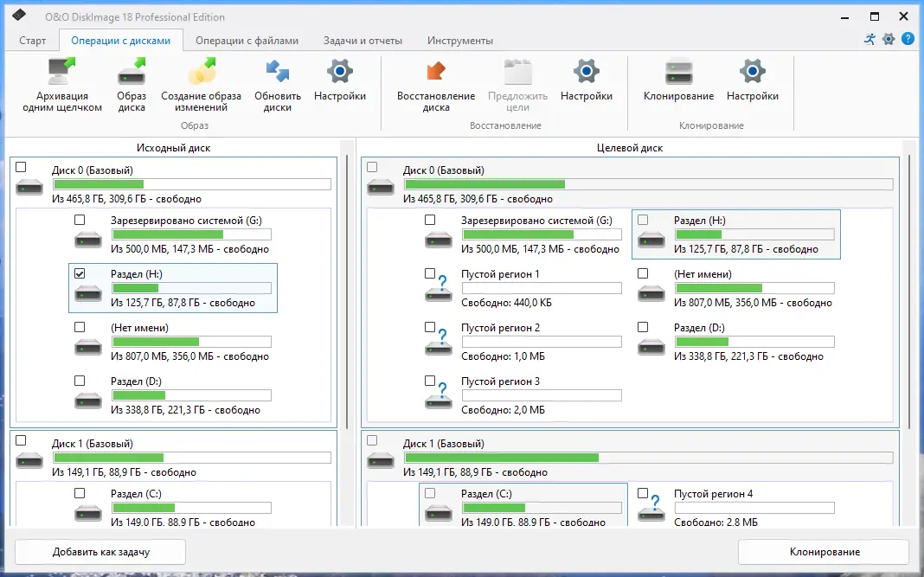Tick the target Диск 0 (Базовый) checkbox

click(372, 167)
